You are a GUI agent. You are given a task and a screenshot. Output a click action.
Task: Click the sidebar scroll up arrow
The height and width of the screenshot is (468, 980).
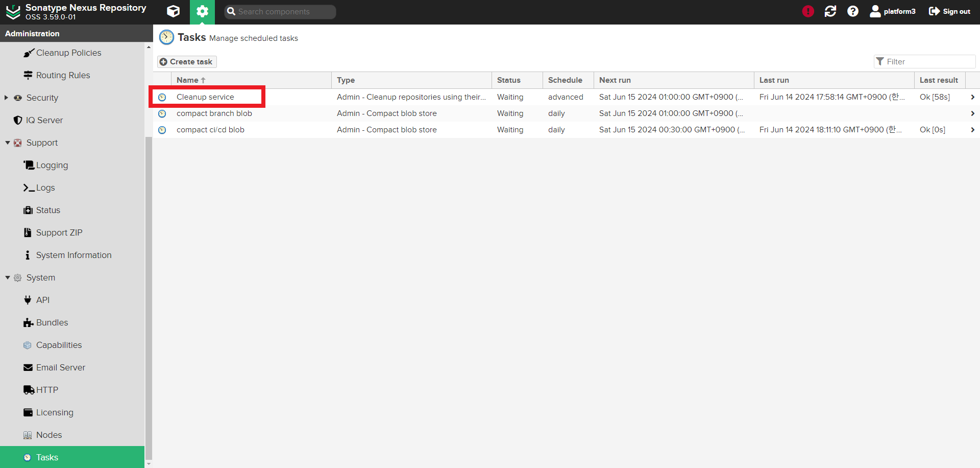coord(149,47)
